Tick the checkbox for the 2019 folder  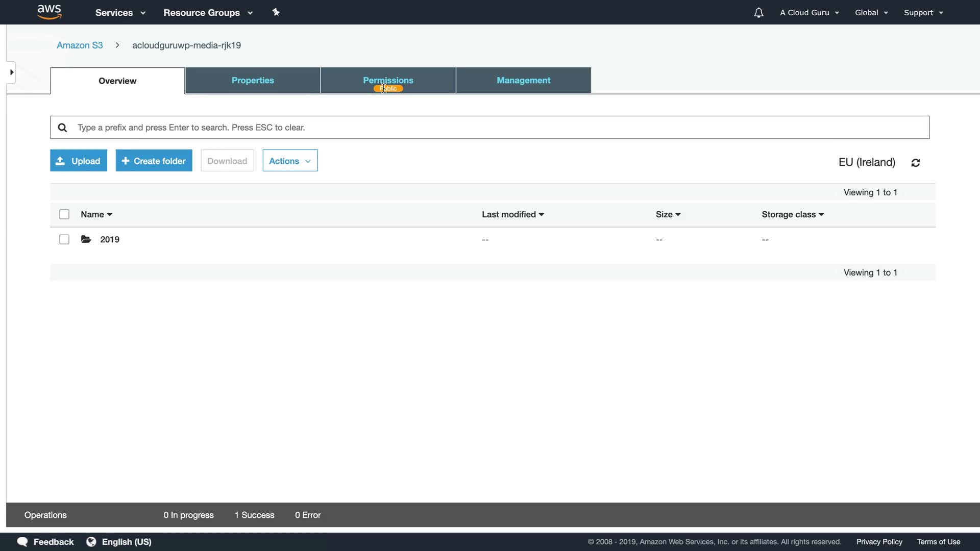[x=64, y=239]
